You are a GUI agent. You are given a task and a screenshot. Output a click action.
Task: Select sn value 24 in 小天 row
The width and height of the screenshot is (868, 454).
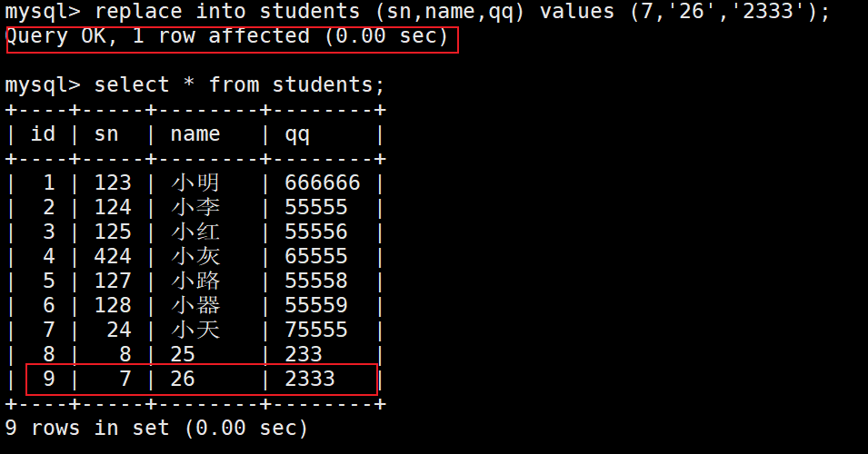coord(119,331)
